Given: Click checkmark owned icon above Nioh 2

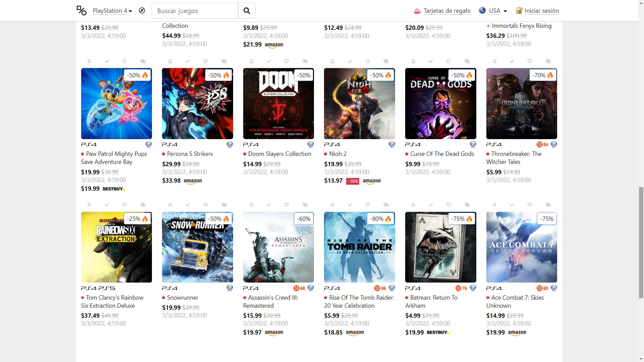Looking at the screenshot, I should coord(350,61).
